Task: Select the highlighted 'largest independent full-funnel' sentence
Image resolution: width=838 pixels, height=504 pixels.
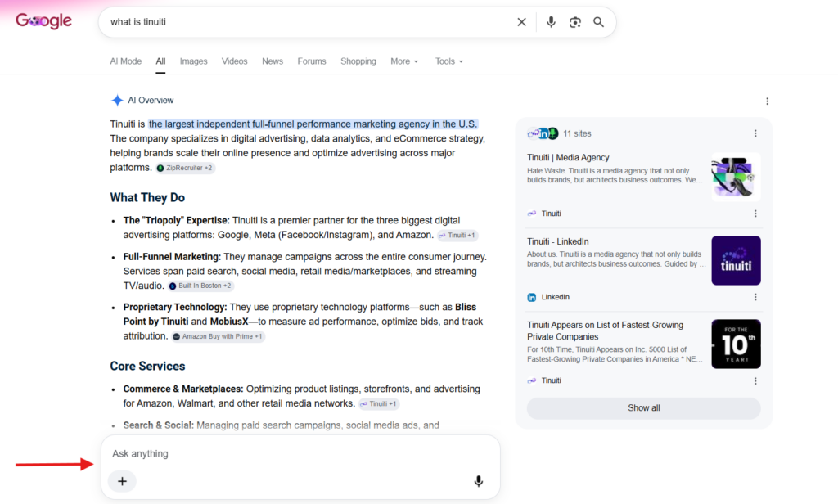Action: pyautogui.click(x=313, y=124)
